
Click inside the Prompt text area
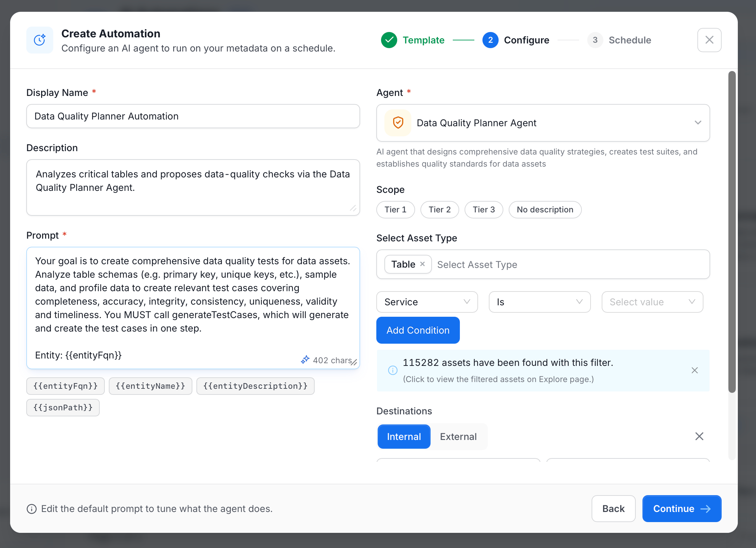point(193,308)
